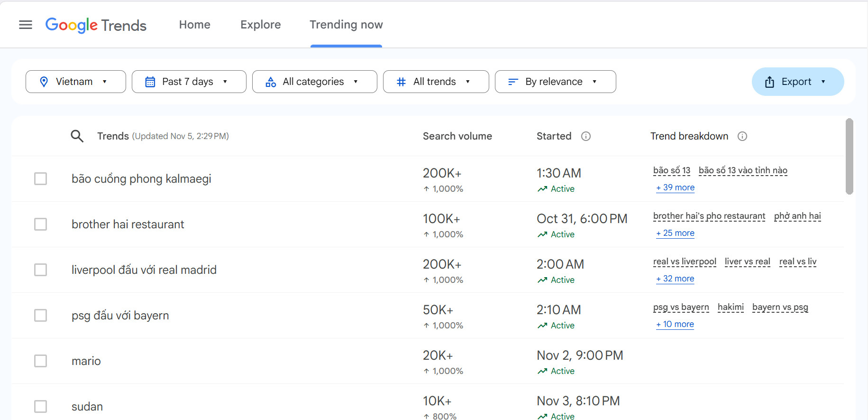Open the liverpool đấu với real madrid trend
The width and height of the screenshot is (868, 420).
[144, 270]
